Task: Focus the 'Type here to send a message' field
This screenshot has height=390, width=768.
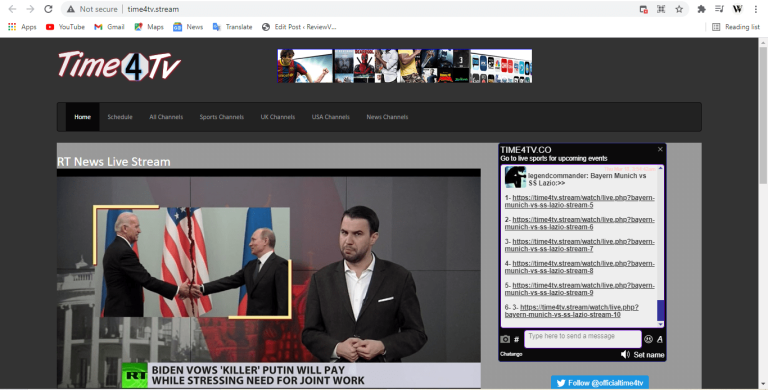Action: [583, 339]
